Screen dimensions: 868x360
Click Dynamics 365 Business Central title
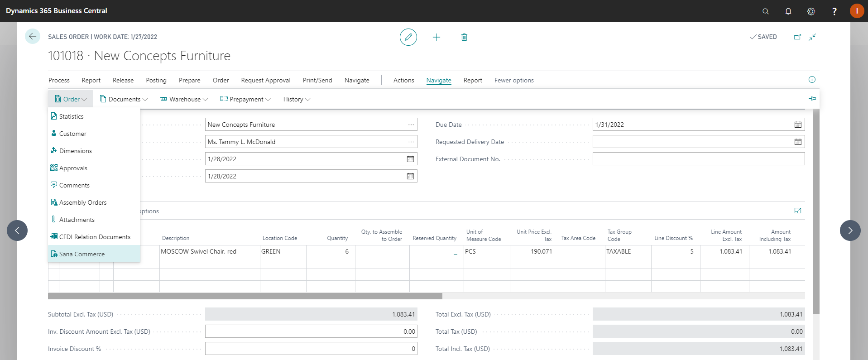pos(57,11)
